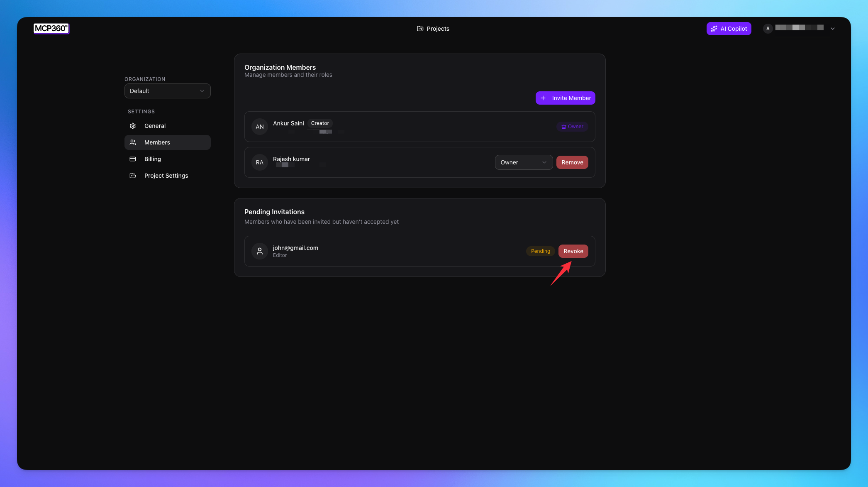Click the Billing card icon

[133, 159]
